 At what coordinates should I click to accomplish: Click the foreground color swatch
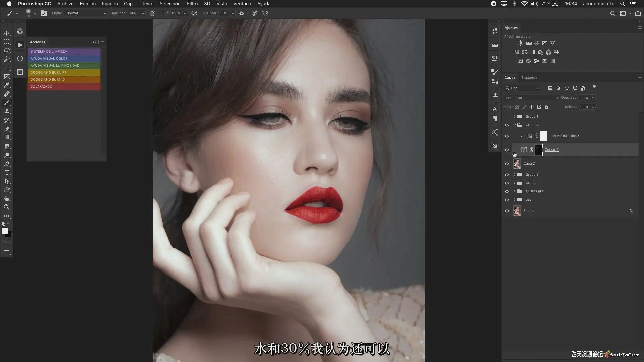point(4,231)
